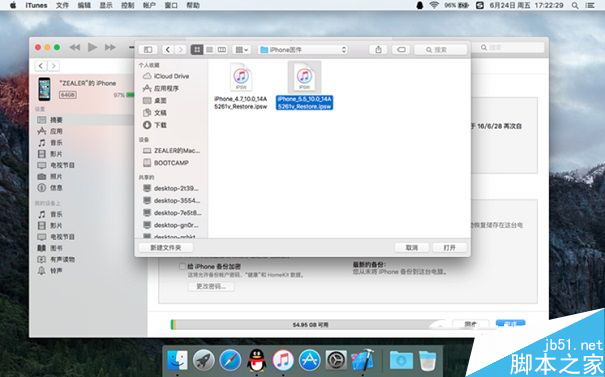
Task: Select ZEALER's Mac device in sidebar
Action: coord(171,150)
